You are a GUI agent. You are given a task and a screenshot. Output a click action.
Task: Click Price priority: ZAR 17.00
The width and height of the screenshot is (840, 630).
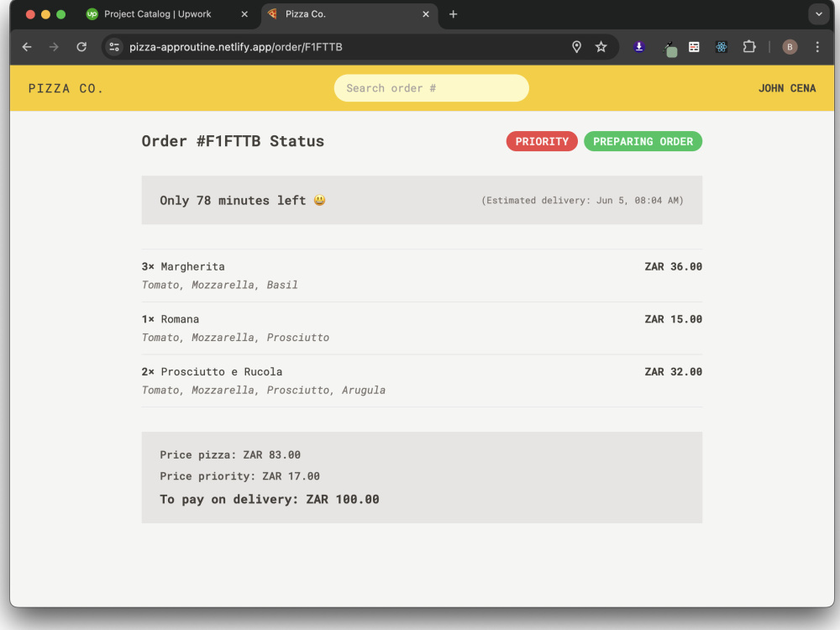point(239,476)
